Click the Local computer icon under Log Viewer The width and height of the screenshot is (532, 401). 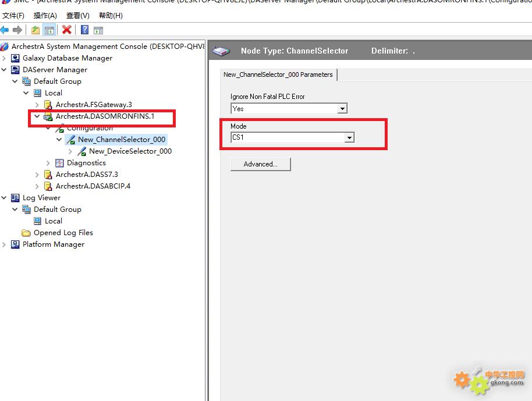point(37,221)
